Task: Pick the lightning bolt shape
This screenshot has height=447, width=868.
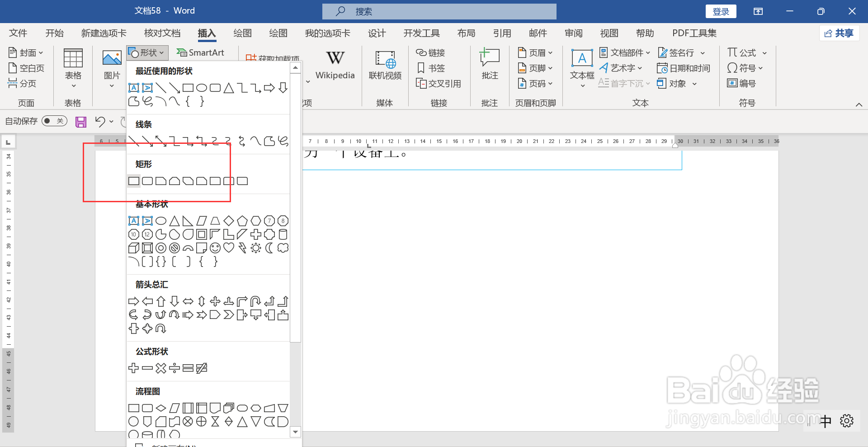Action: tap(242, 248)
